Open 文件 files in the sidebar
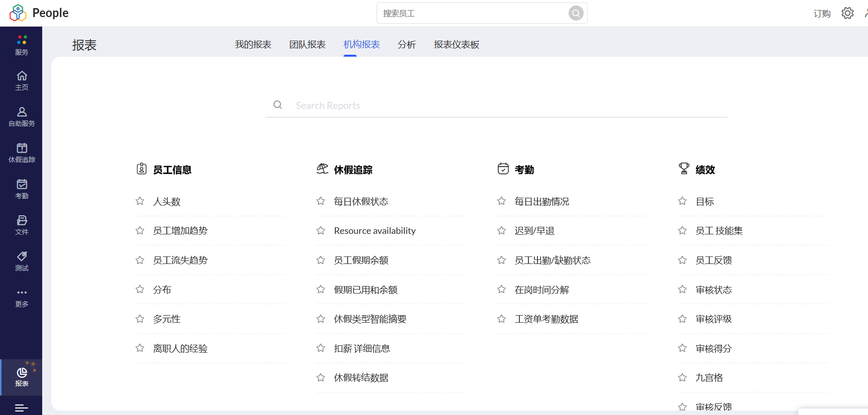This screenshot has height=415, width=868. (x=22, y=225)
